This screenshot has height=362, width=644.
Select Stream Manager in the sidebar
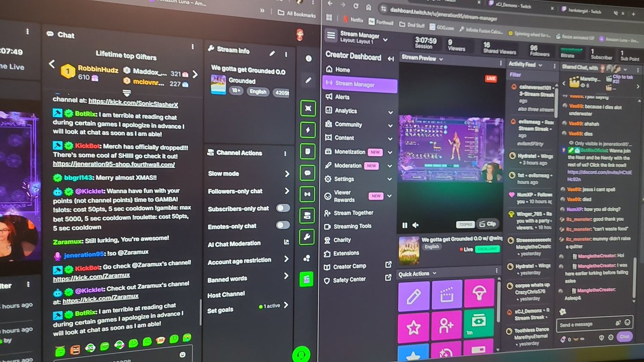click(x=360, y=84)
